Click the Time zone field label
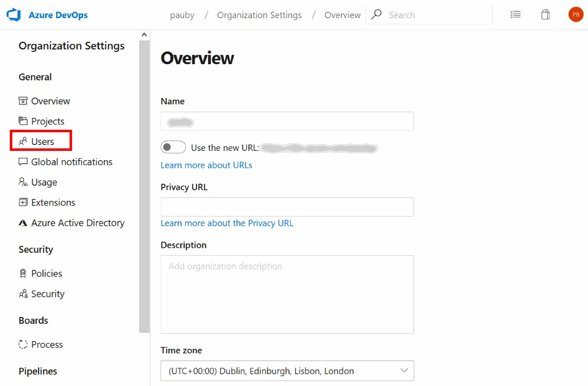This screenshot has height=386, width=588. click(181, 350)
